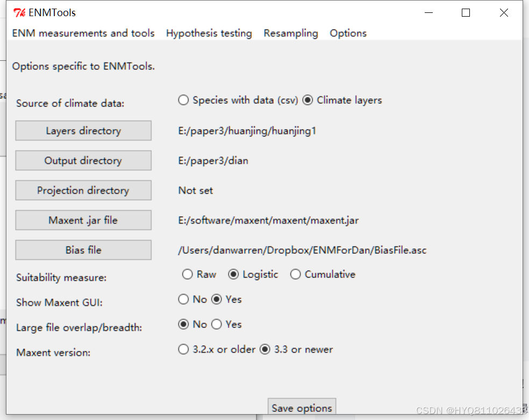Screen dimensions: 529x420
Task: Click the maxent.jar file path text
Action: click(269, 220)
